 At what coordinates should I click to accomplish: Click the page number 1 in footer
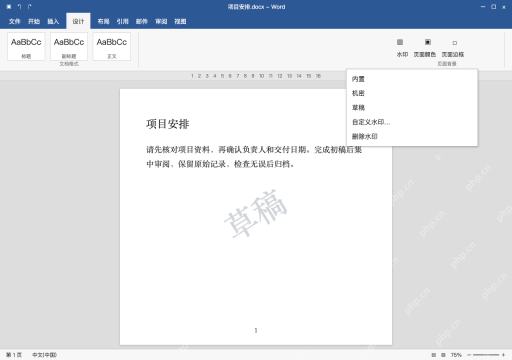pos(256,330)
